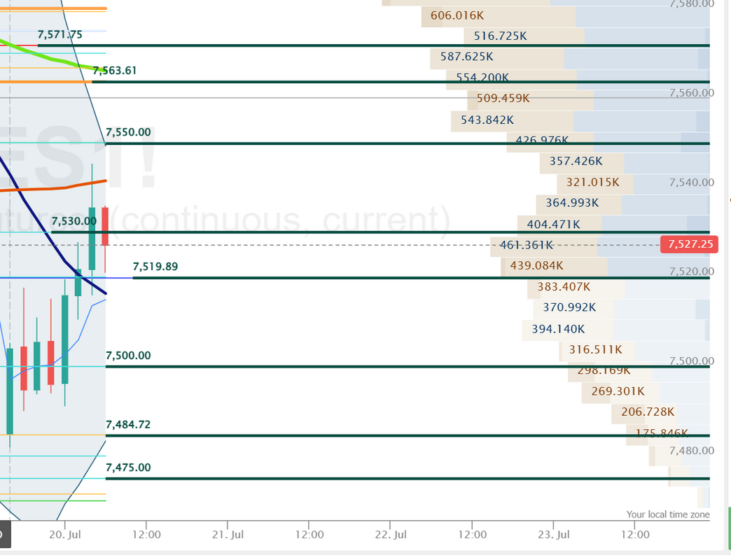The width and height of the screenshot is (731, 560).
Task: Click volume profile value 439.084K
Action: pyautogui.click(x=536, y=265)
